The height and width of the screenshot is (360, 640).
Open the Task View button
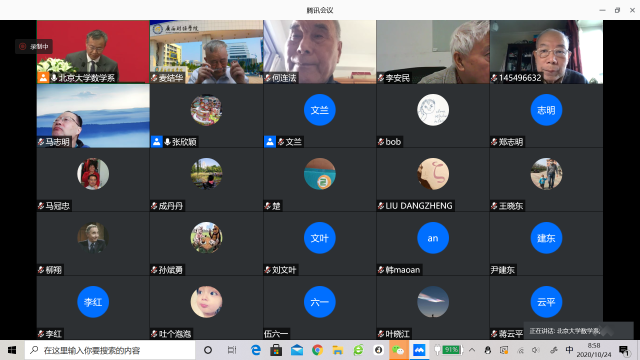coord(232,350)
